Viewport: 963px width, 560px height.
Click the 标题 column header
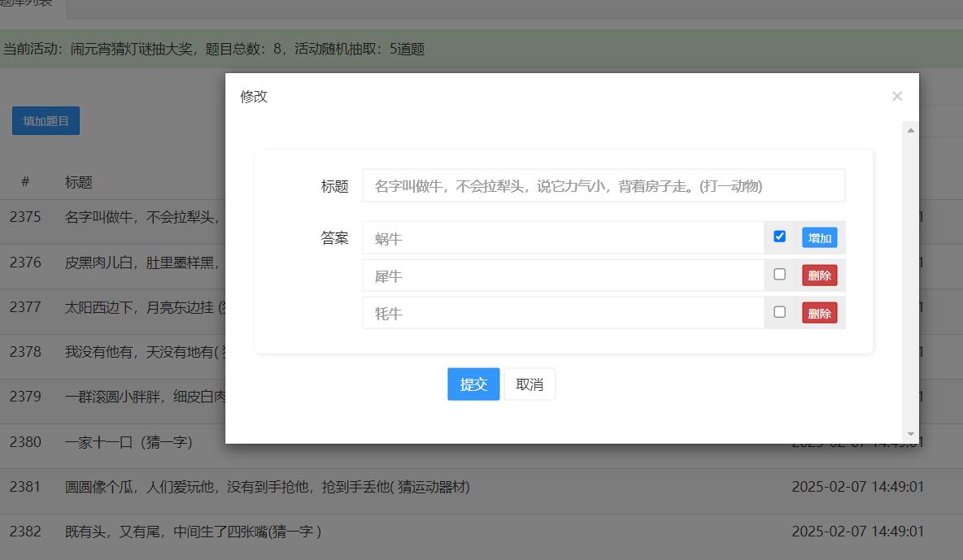coord(79,182)
